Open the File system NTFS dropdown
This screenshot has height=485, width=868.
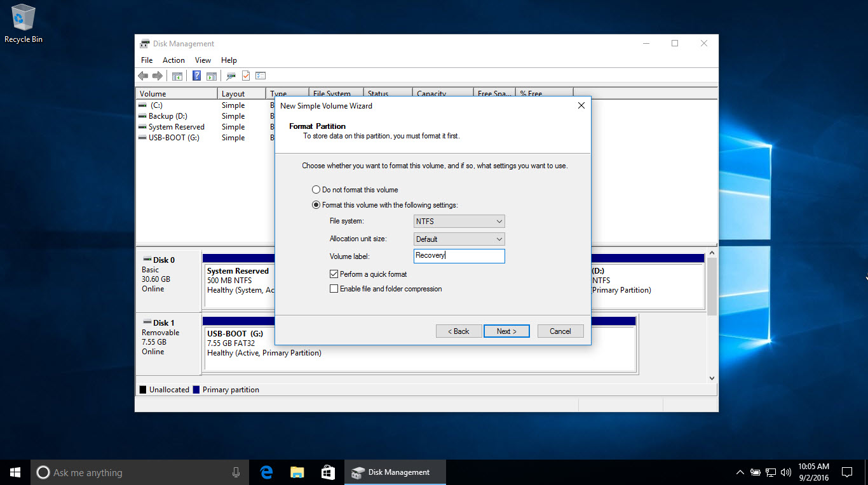click(x=459, y=222)
